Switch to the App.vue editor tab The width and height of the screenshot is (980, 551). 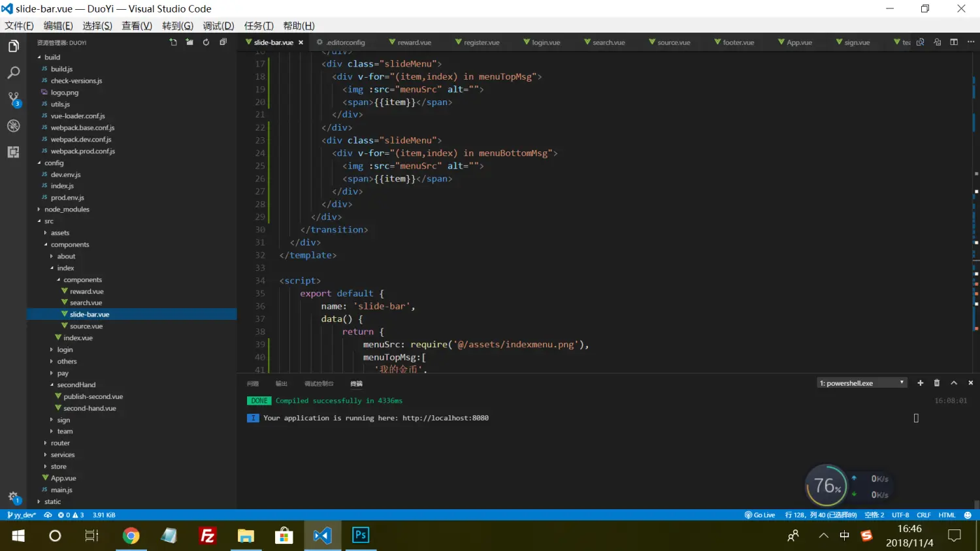click(799, 42)
